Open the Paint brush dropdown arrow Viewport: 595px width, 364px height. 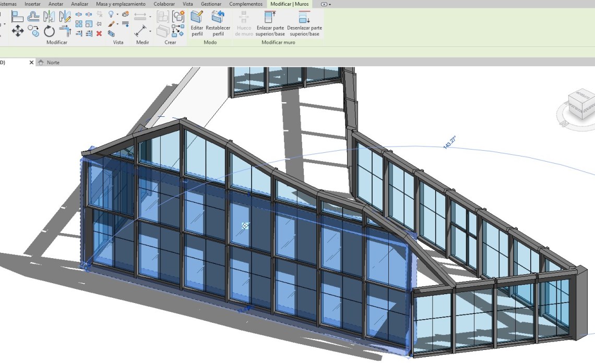(117, 24)
